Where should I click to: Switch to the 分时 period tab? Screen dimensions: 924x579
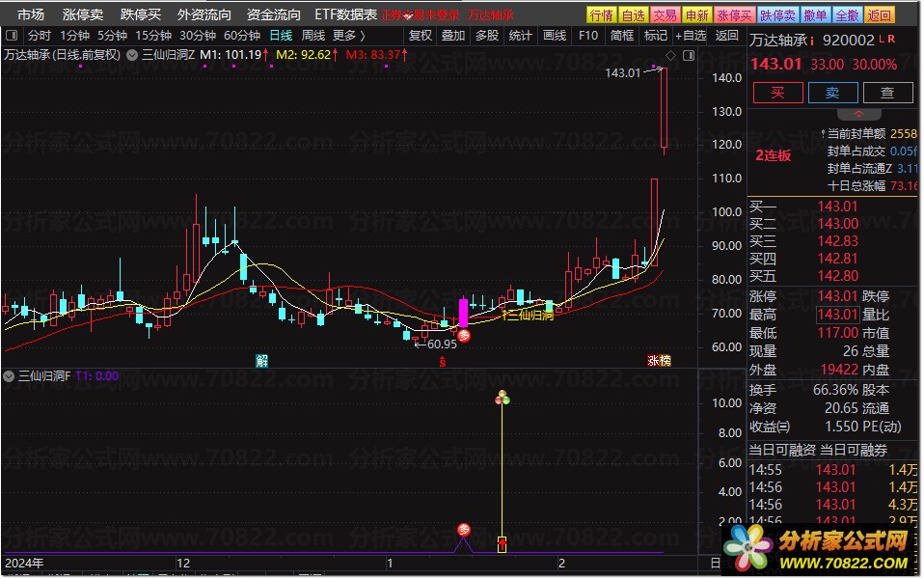point(39,36)
